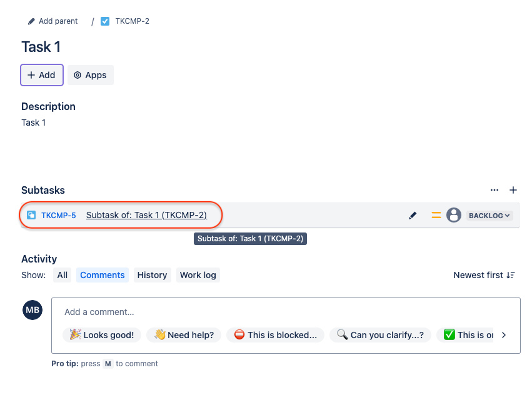
Task: Click the + Add button
Action: click(x=41, y=75)
